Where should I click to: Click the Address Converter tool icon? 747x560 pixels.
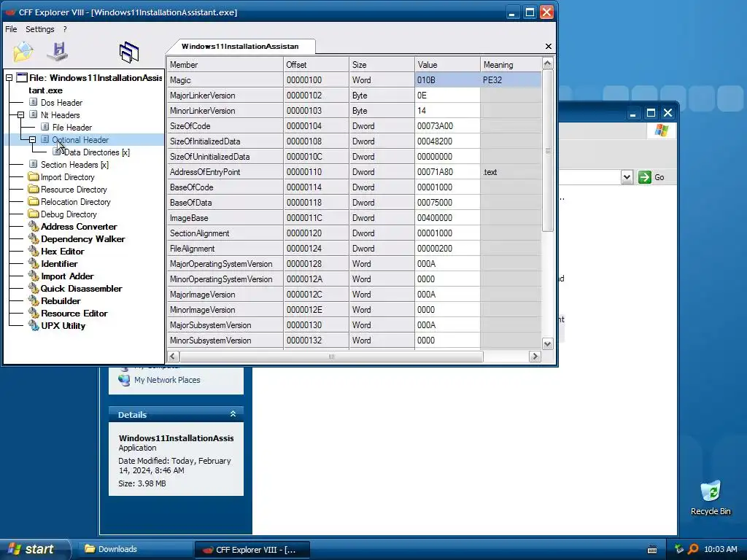click(34, 226)
